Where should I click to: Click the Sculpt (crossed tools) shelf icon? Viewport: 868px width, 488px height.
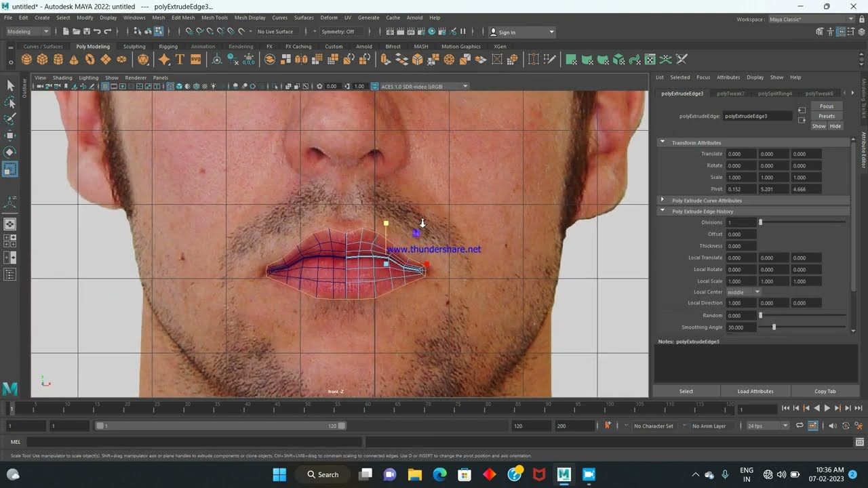[682, 60]
